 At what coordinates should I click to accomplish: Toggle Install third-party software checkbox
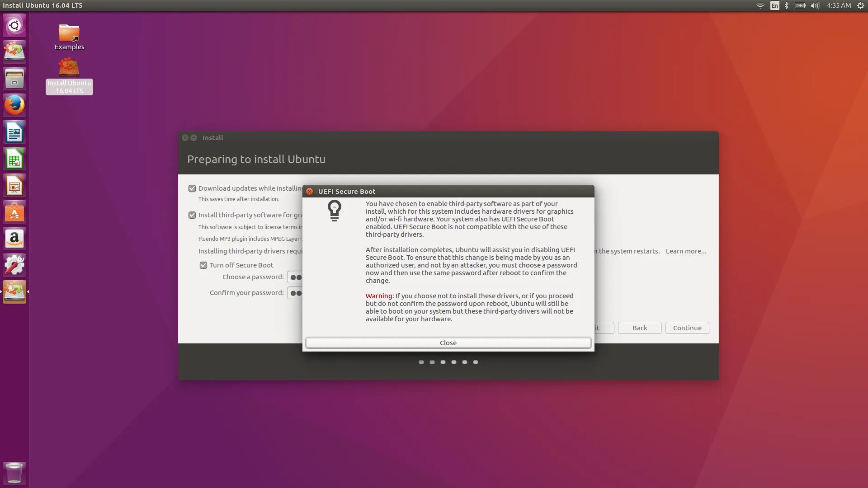pyautogui.click(x=192, y=215)
